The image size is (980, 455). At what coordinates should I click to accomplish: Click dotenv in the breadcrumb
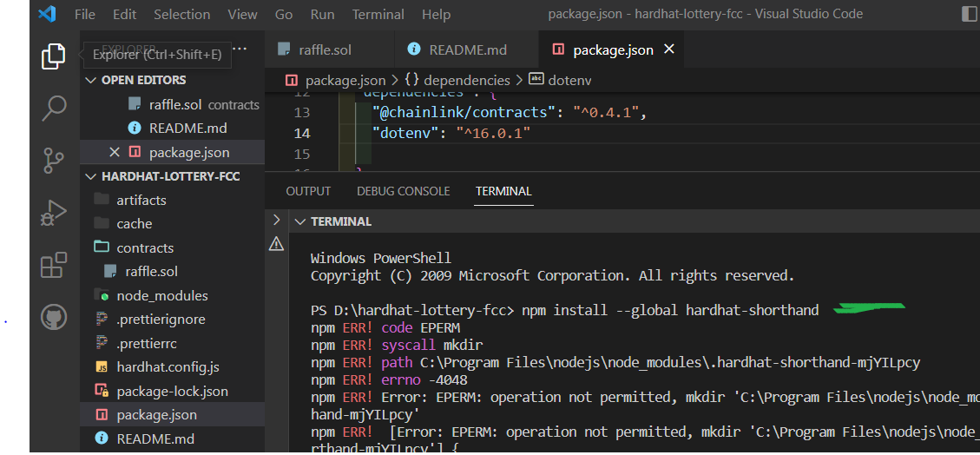point(561,81)
